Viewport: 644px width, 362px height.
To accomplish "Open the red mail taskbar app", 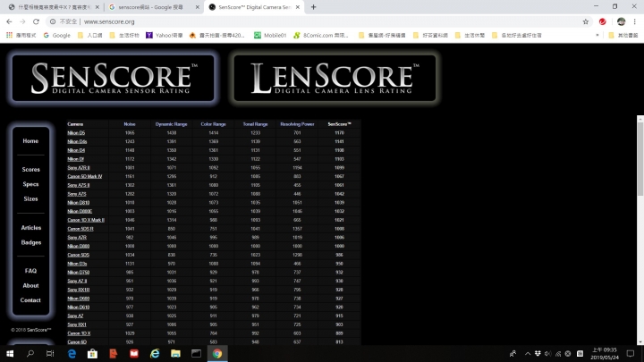I will (134, 353).
